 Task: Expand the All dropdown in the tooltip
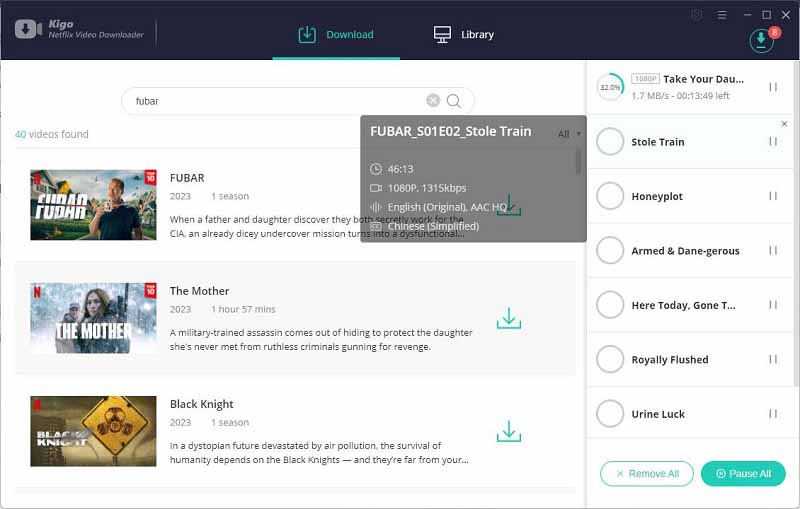[569, 134]
